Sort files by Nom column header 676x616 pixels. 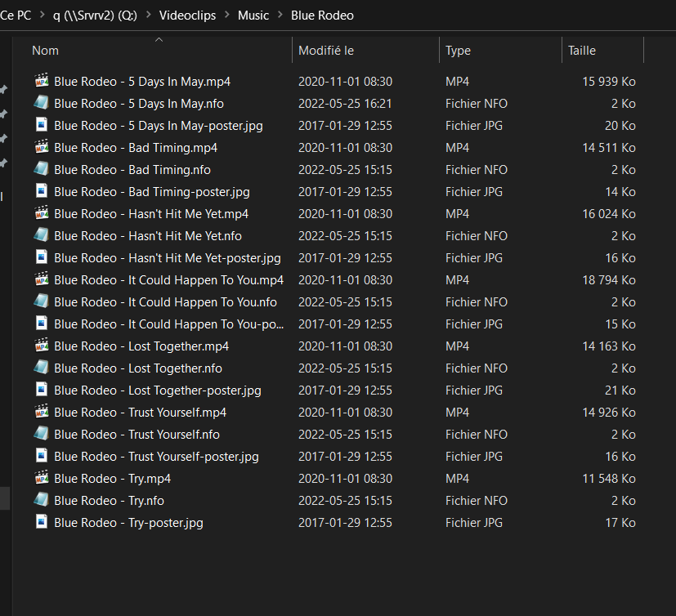tap(45, 51)
